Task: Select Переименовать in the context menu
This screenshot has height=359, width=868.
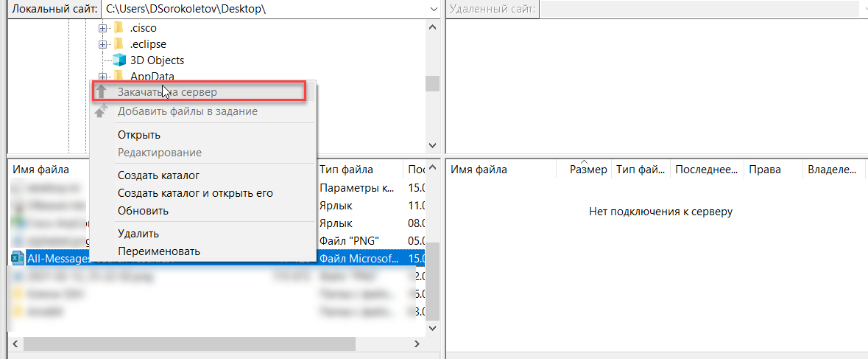Action: pos(159,251)
